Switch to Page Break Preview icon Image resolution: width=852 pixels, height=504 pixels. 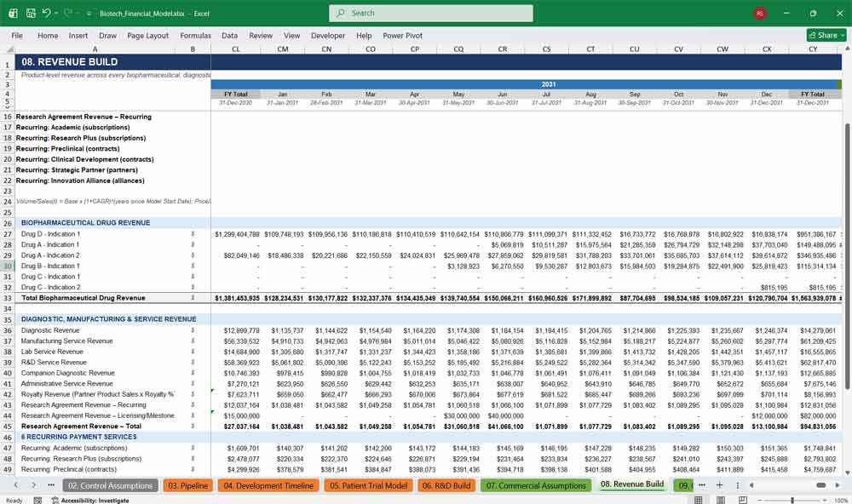click(742, 501)
